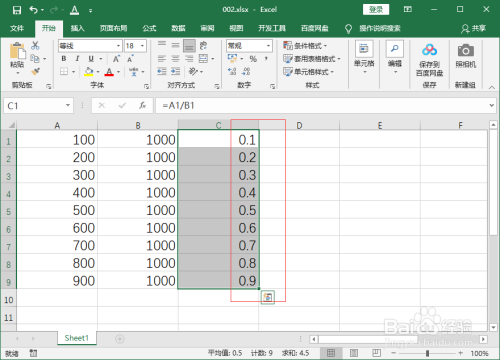Apply percent style
Screen dimensions: 500x360
click(x=253, y=59)
